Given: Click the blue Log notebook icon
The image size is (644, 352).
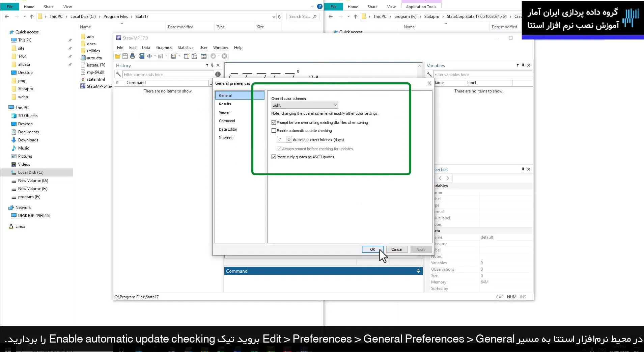Looking at the screenshot, I should tap(142, 56).
